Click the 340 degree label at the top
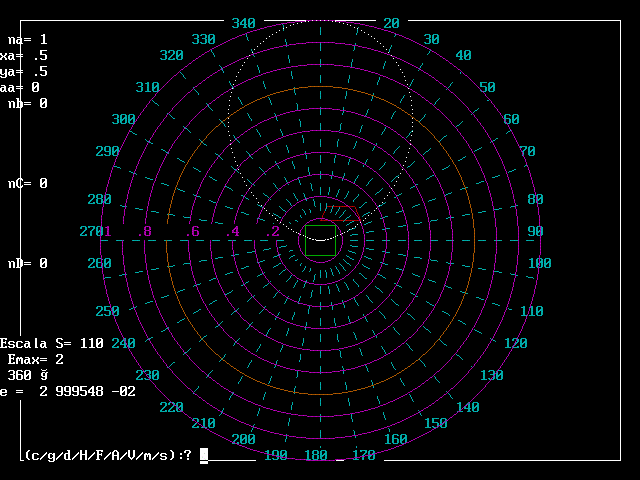 [243, 23]
